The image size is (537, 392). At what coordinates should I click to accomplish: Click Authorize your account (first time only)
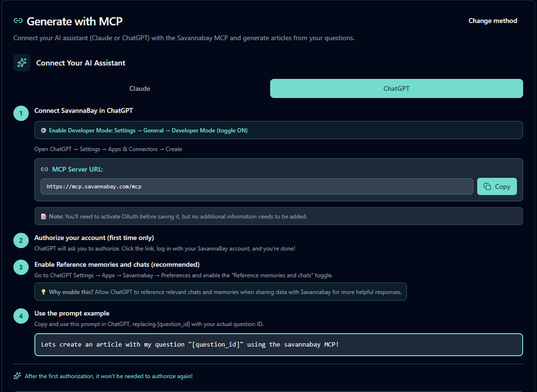point(94,237)
